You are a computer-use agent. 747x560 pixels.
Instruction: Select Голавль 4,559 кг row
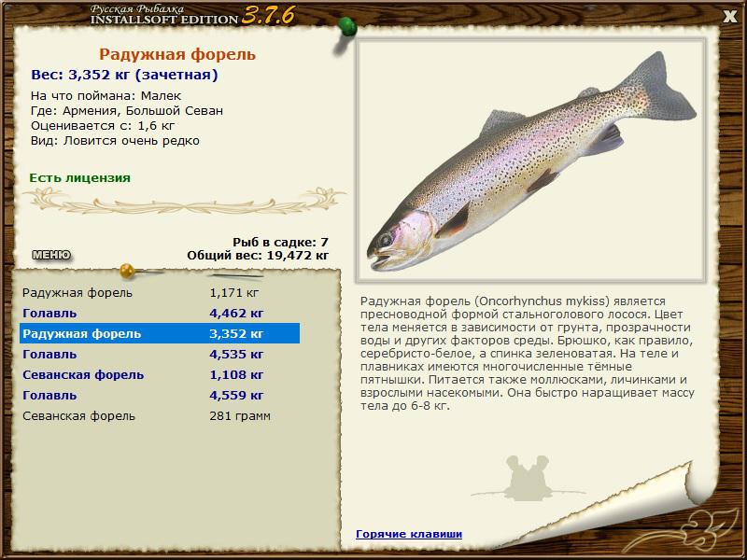tap(160, 395)
